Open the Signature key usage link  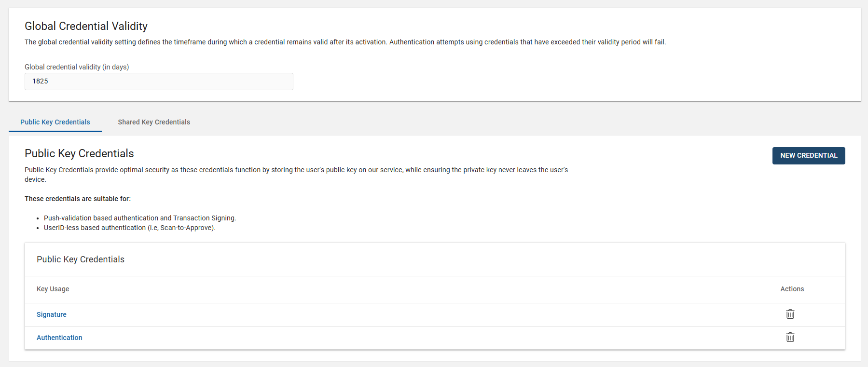[52, 314]
